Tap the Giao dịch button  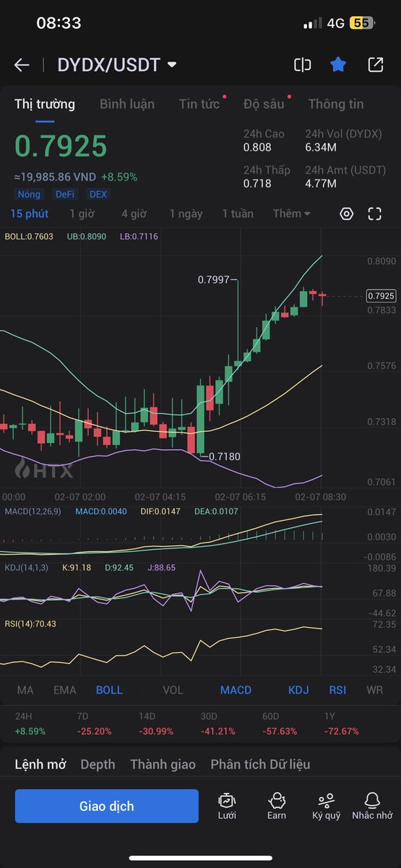(x=107, y=806)
